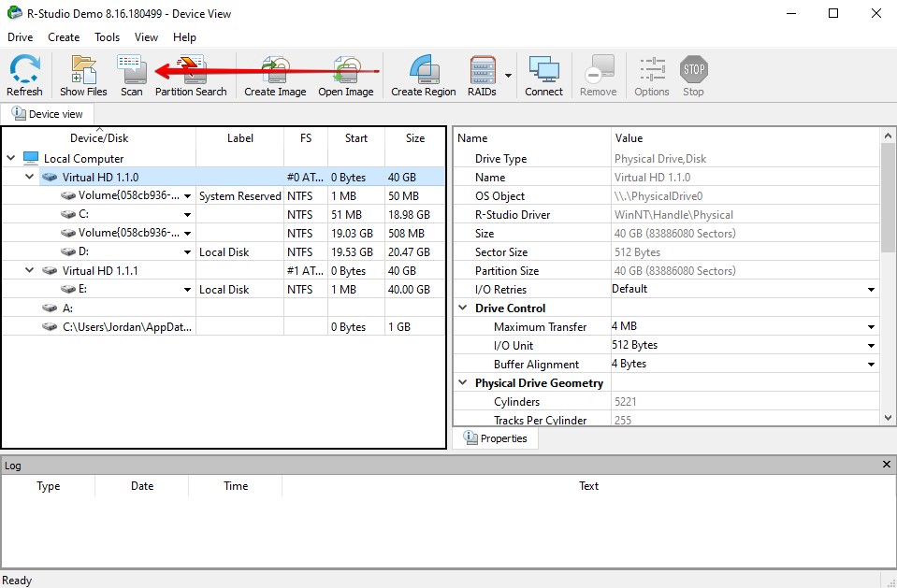The width and height of the screenshot is (897, 588).
Task: Select the A: drive row
Action: tap(224, 308)
